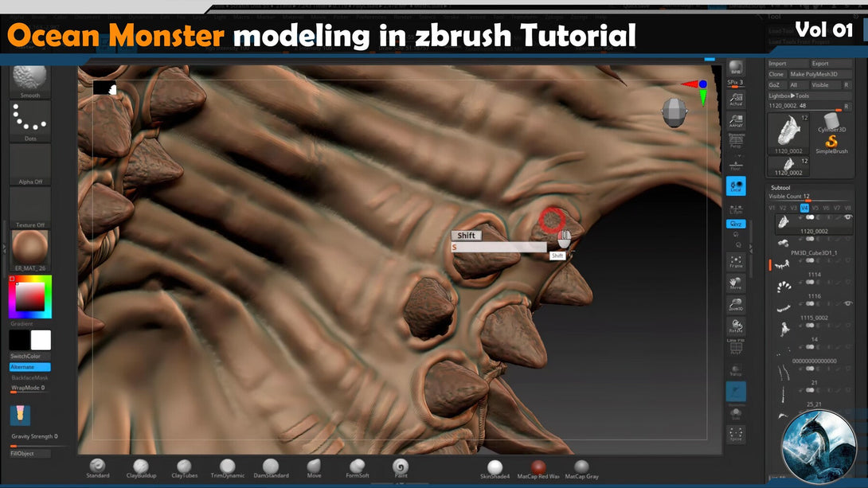Viewport: 868px width, 488px height.
Task: Toggle the Alternate color button
Action: pos(29,367)
